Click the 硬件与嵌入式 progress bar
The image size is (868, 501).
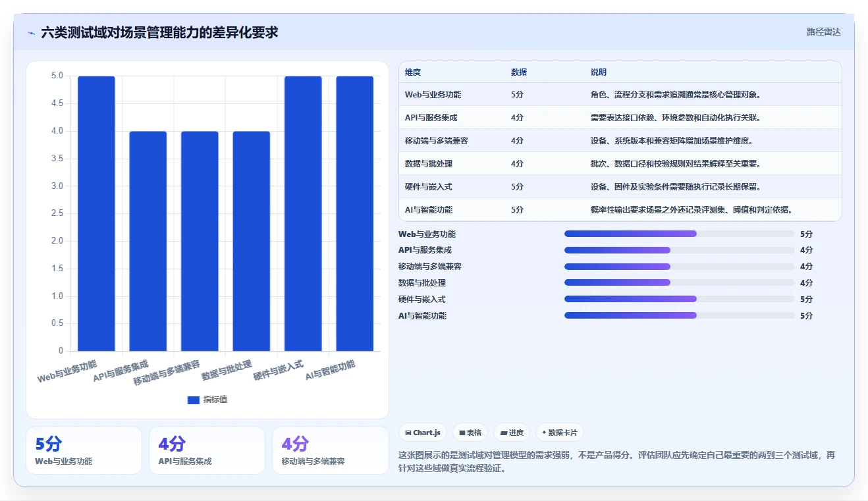[x=679, y=299]
